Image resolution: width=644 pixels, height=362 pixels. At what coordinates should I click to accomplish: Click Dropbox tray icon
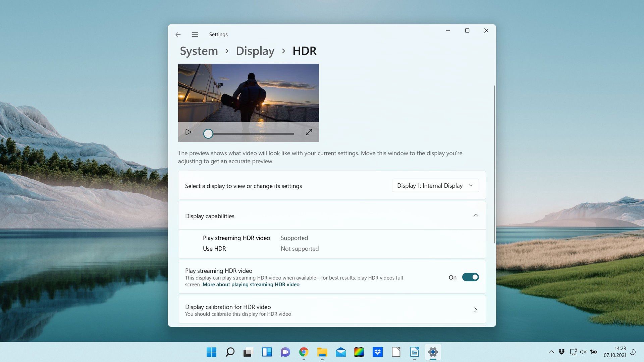coord(562,352)
